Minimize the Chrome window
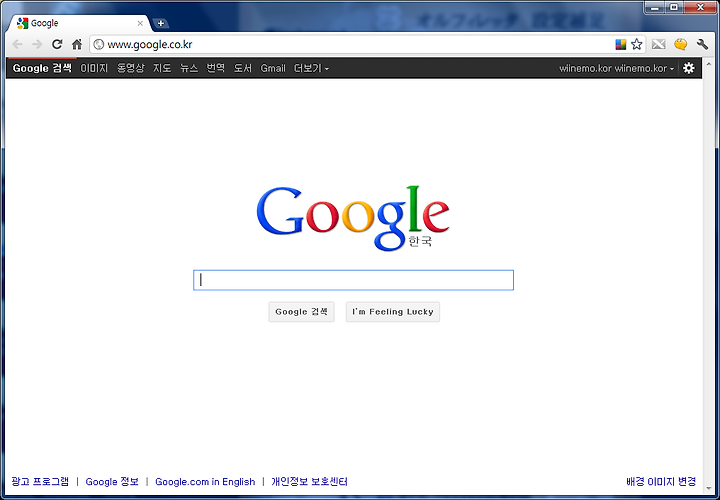 [x=656, y=7]
